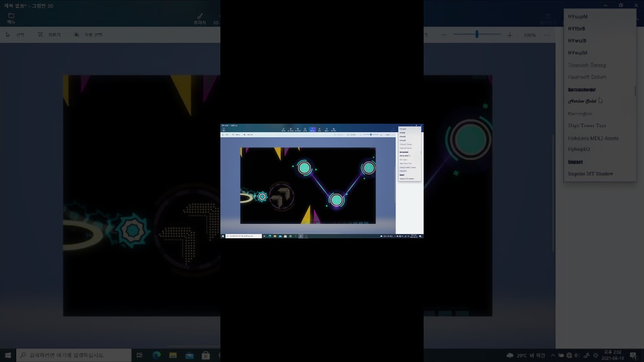Screen dimensions: 644x362
Task: Select the highlighted Text tool
Action: (x=312, y=129)
